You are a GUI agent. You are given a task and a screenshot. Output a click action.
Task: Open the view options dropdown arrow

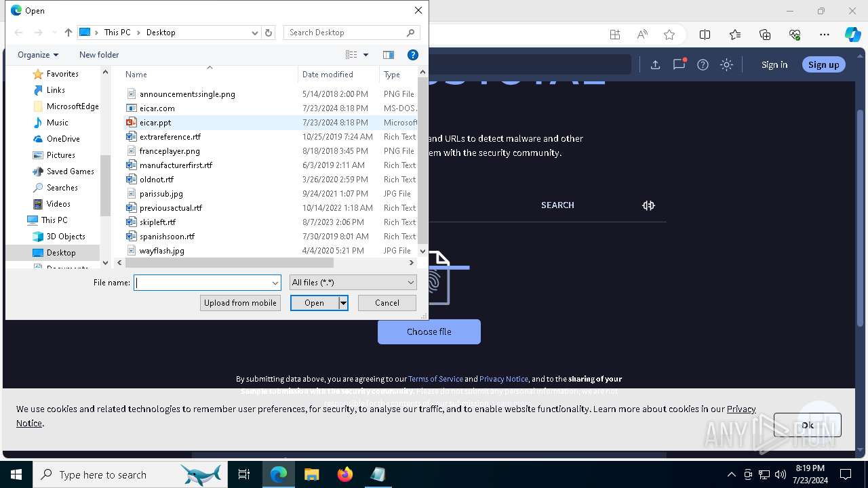click(366, 55)
